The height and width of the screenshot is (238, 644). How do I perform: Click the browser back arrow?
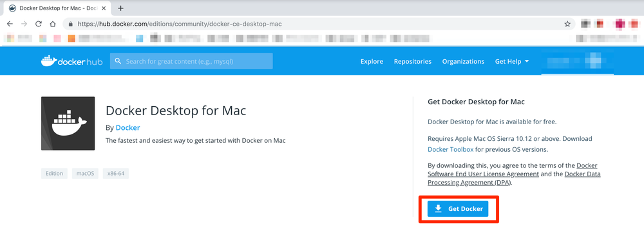click(x=10, y=24)
